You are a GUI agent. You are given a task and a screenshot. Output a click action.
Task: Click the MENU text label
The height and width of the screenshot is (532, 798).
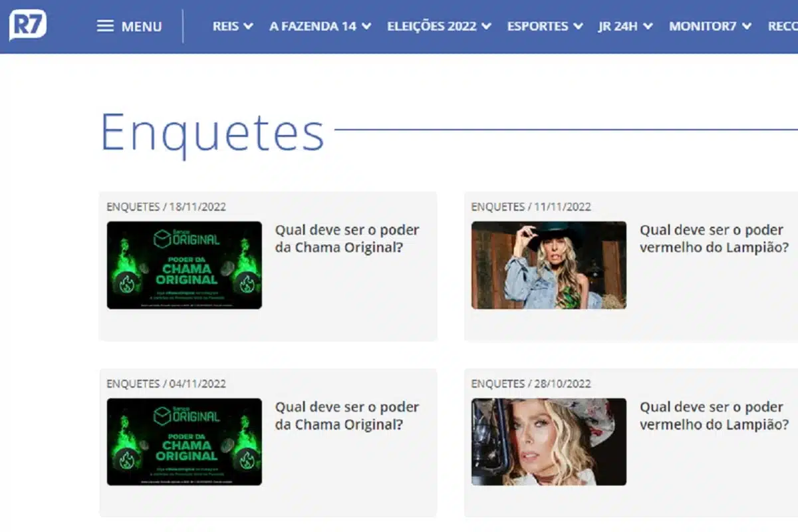tap(141, 27)
